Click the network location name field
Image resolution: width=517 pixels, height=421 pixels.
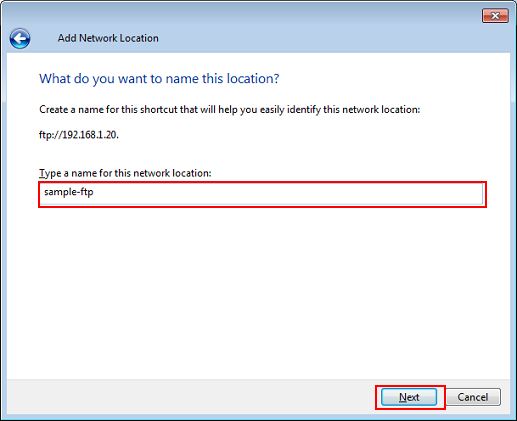tap(262, 194)
